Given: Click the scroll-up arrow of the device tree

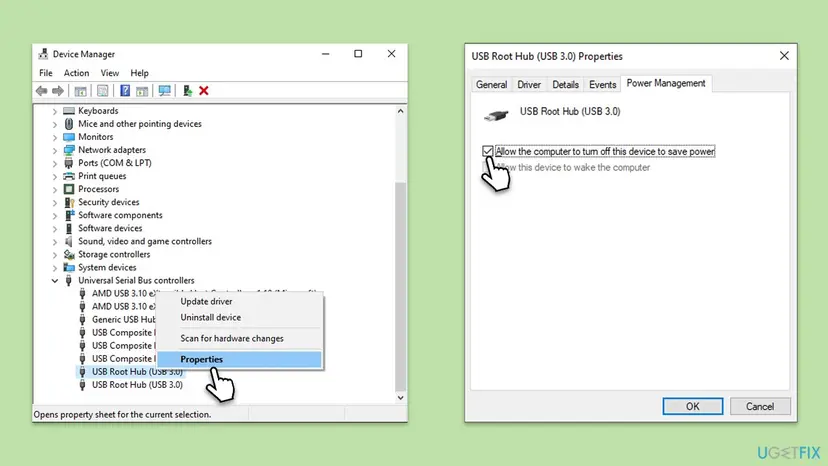Looking at the screenshot, I should [400, 111].
